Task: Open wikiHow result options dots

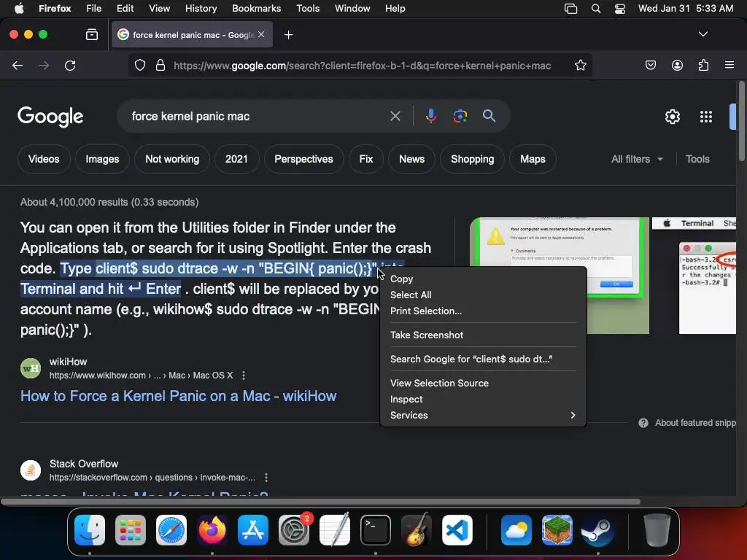Action: [244, 376]
